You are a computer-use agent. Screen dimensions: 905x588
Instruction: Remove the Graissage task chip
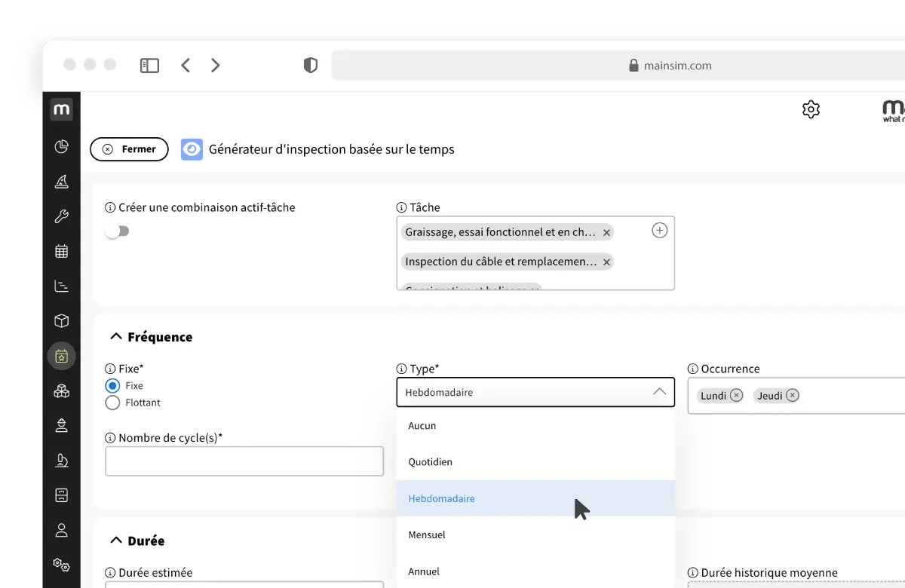[x=606, y=232]
